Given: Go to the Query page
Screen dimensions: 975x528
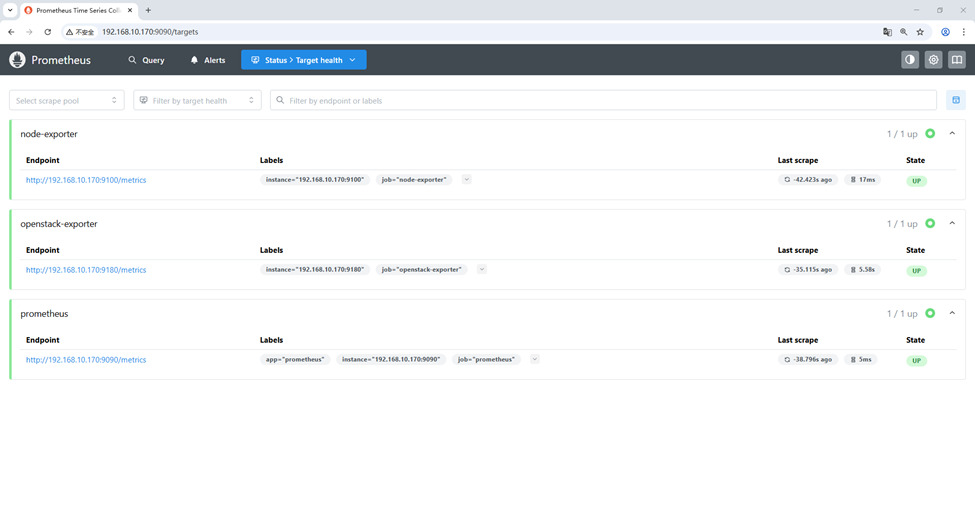Looking at the screenshot, I should coord(146,60).
